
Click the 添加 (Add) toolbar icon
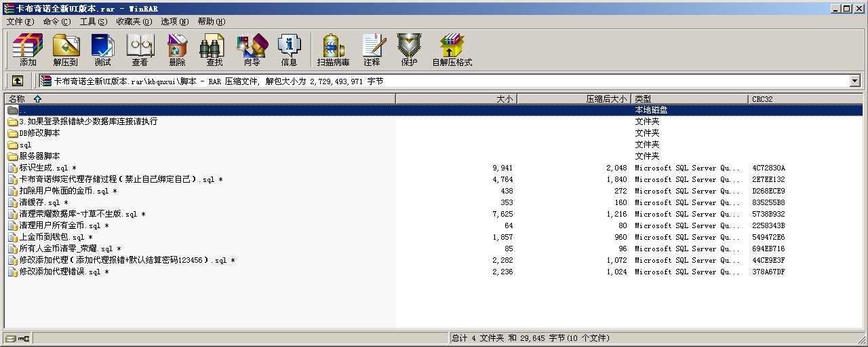(28, 50)
